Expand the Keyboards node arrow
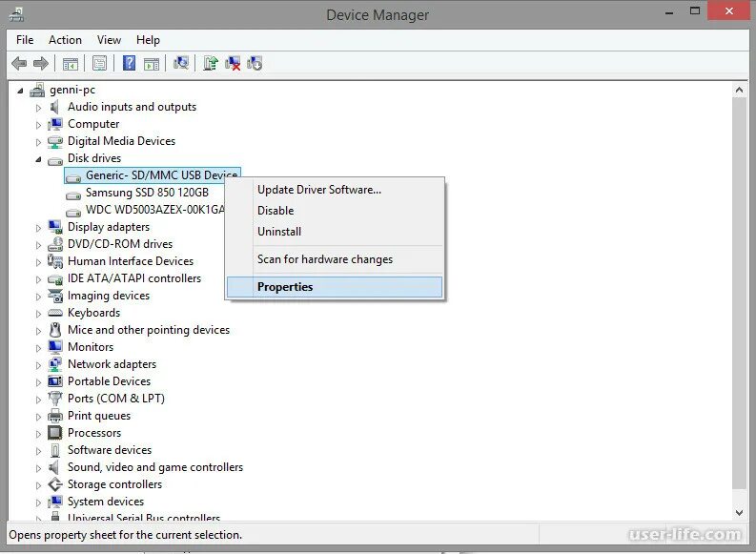This screenshot has width=756, height=554. pyautogui.click(x=38, y=314)
